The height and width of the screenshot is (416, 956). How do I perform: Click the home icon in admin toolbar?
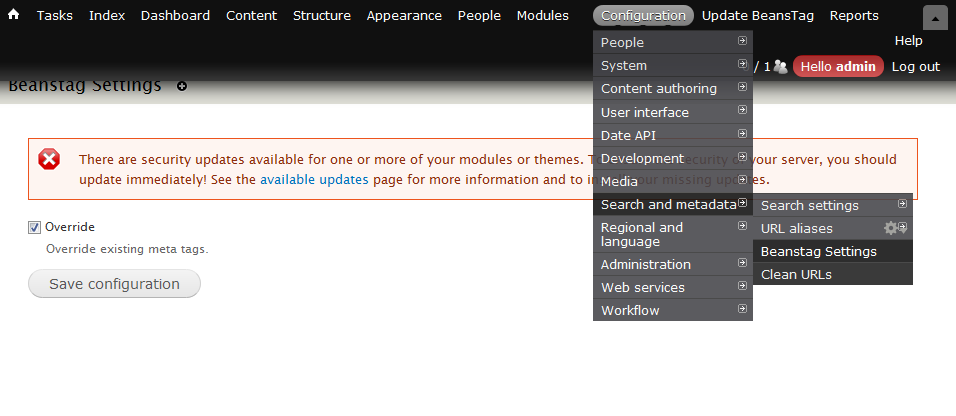14,16
